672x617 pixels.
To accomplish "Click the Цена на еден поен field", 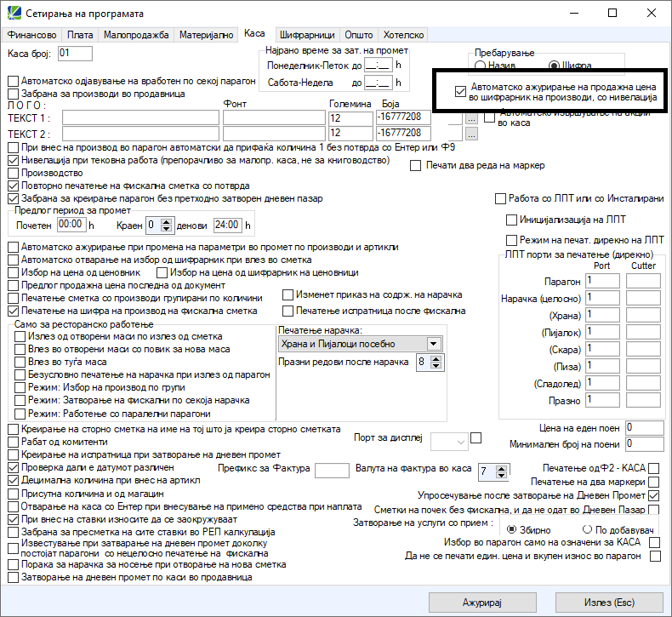I will 644,428.
